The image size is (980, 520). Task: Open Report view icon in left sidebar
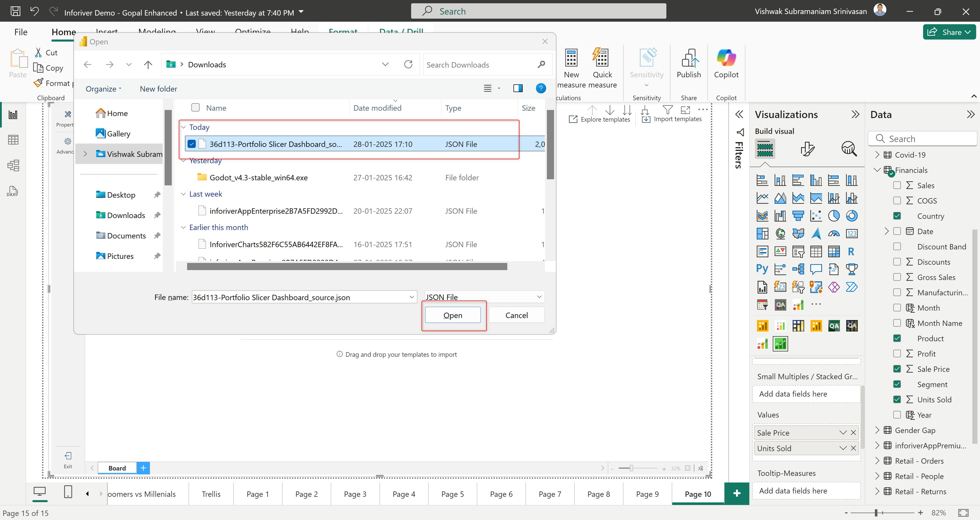coord(13,115)
